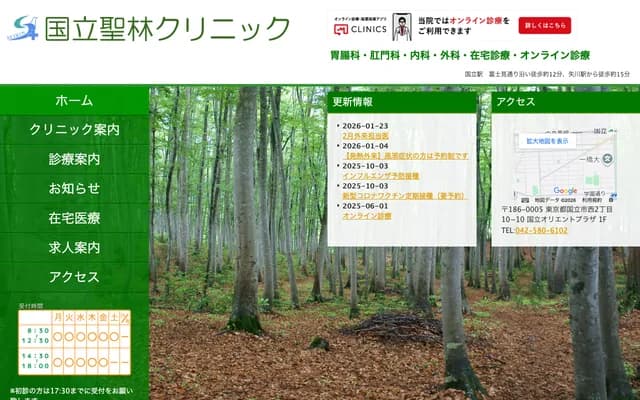The image size is (640, 400).
Task: Select お知らせ in the sidebar
Action: tap(74, 188)
